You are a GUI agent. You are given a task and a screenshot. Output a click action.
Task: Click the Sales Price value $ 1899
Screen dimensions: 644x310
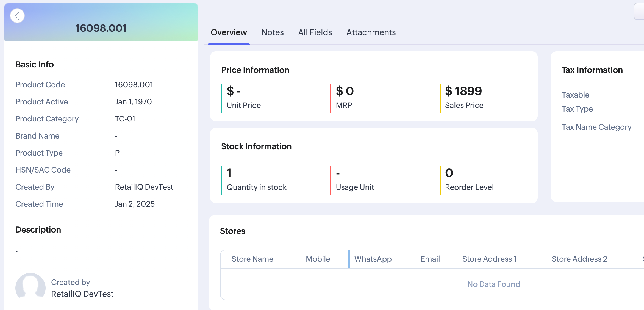463,91
